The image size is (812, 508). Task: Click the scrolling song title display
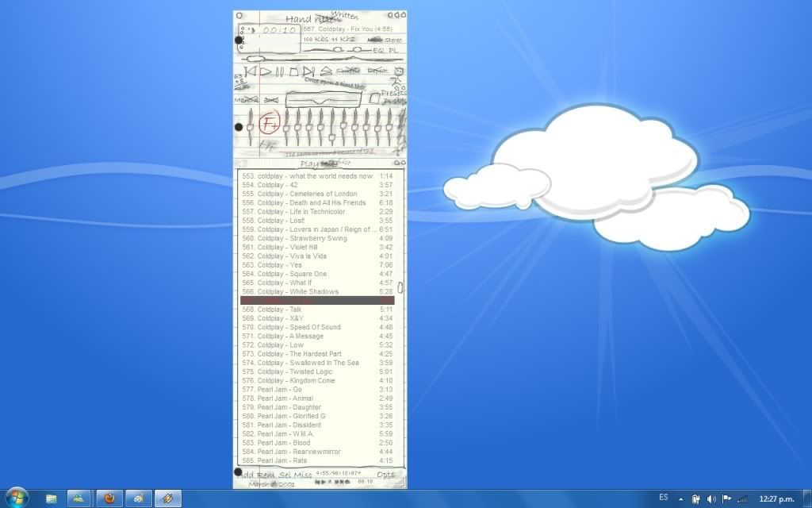(348, 29)
